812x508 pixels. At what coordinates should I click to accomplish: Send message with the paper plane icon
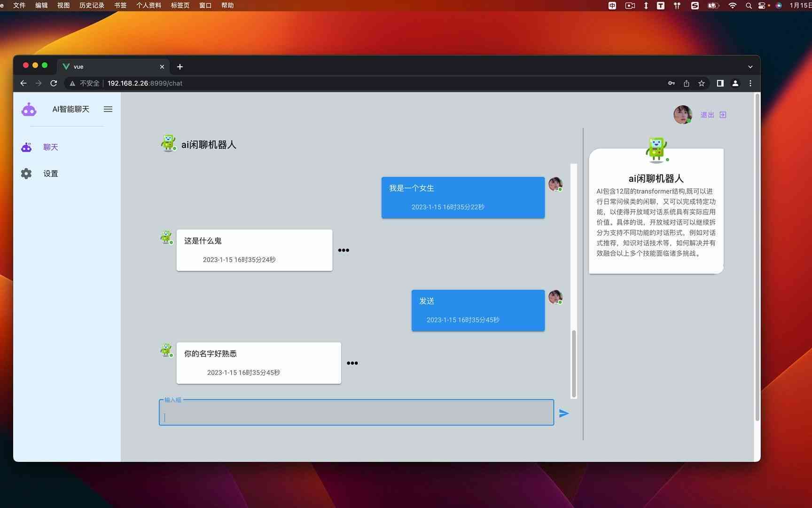pyautogui.click(x=564, y=413)
